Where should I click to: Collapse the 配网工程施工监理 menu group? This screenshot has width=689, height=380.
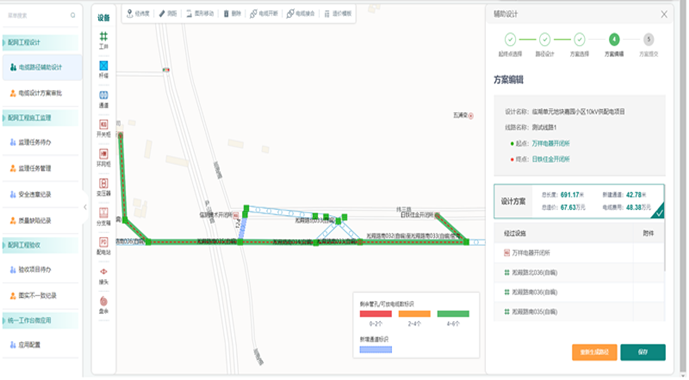tap(40, 118)
